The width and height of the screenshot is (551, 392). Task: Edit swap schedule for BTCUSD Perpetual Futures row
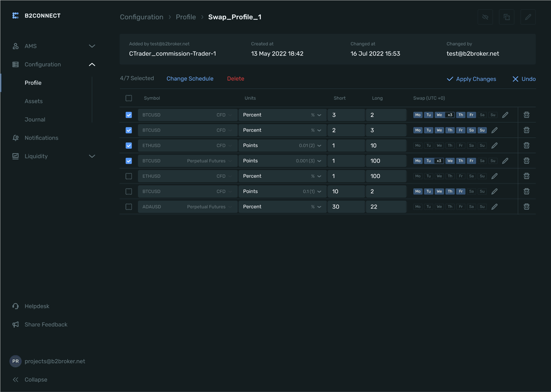click(x=505, y=161)
